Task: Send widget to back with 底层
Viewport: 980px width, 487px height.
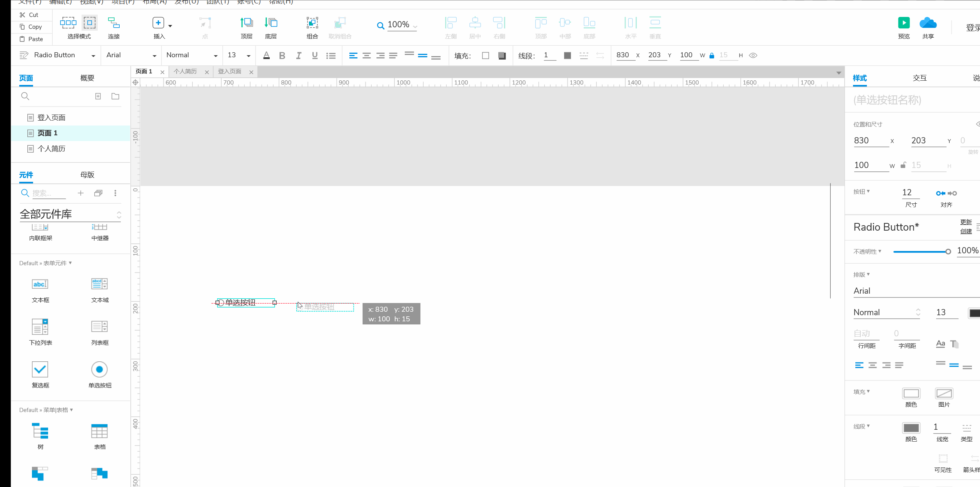Action: pyautogui.click(x=270, y=28)
